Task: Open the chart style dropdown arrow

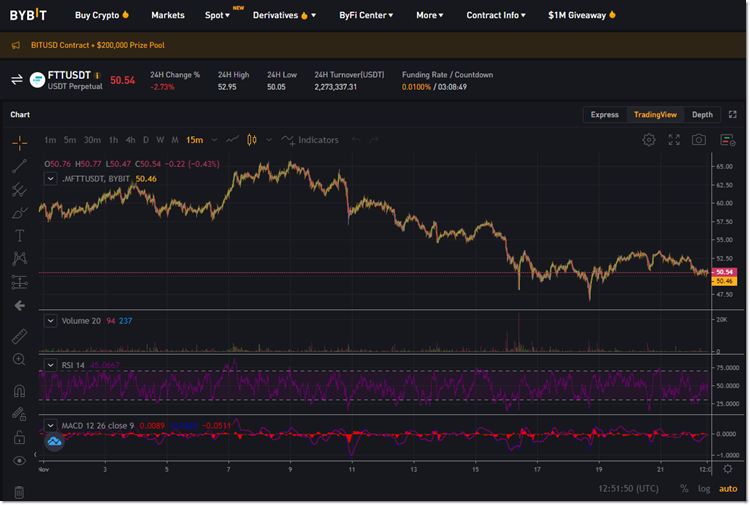Action: (269, 140)
